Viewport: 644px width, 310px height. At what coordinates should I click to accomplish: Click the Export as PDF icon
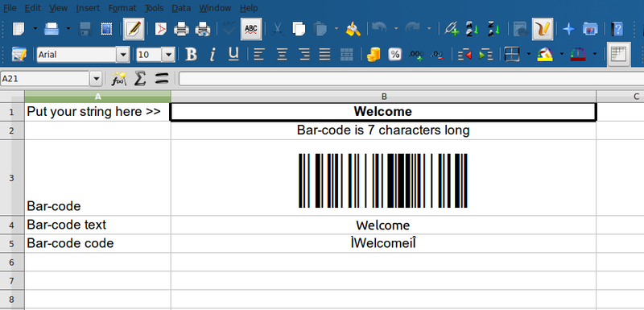160,29
